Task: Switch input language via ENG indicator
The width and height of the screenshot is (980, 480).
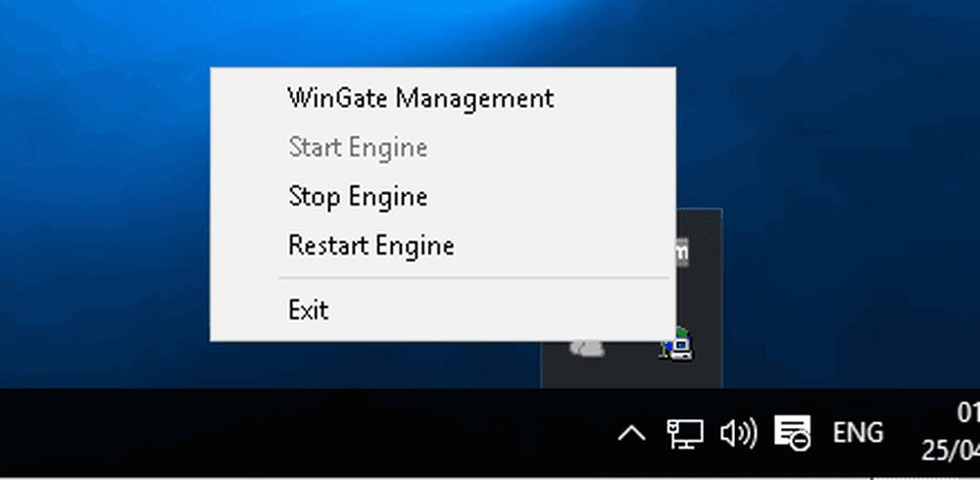Action: pyautogui.click(x=858, y=433)
